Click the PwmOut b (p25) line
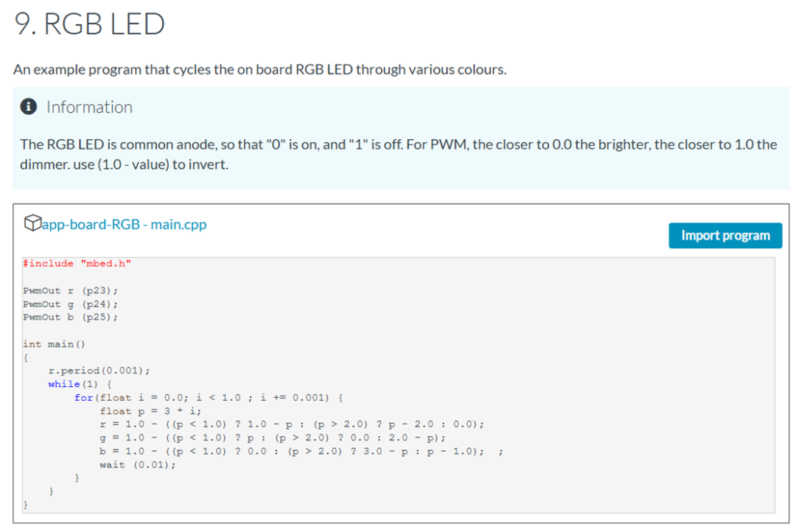 (70, 317)
